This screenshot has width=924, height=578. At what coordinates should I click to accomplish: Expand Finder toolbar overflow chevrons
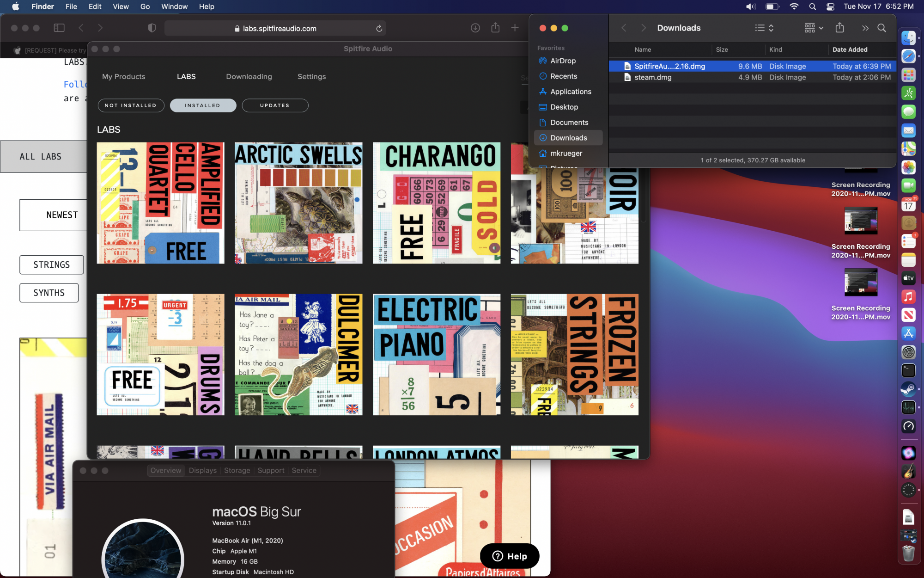tap(865, 28)
